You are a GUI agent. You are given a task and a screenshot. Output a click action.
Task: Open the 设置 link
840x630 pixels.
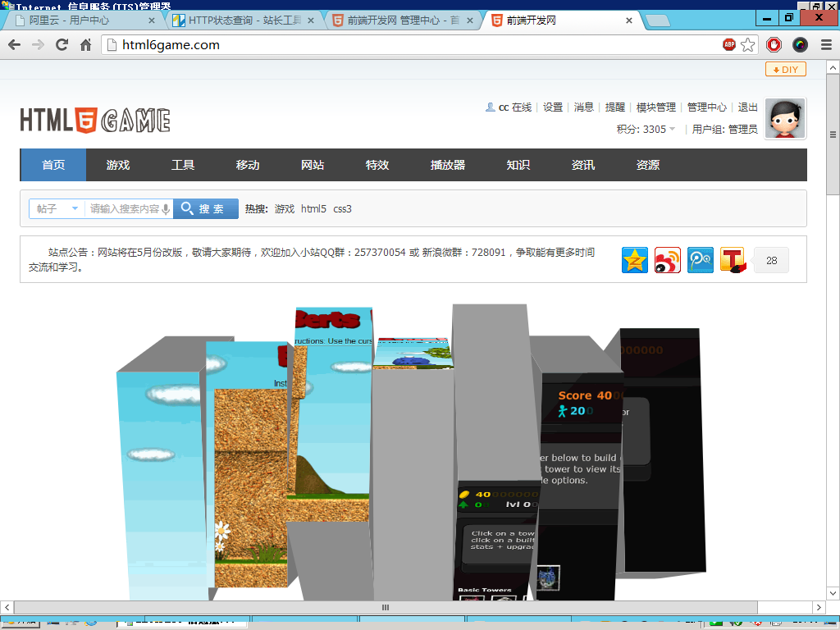(x=553, y=107)
